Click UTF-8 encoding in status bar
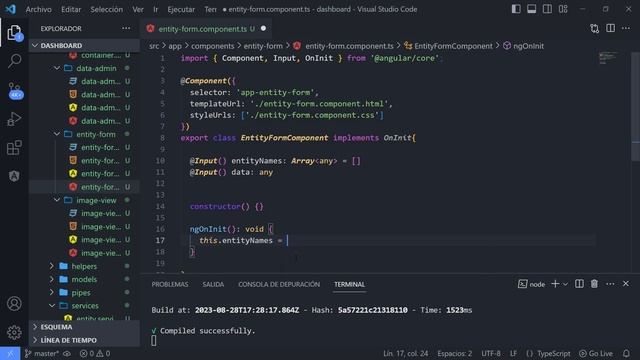Viewport: 640px width, 360px height. (491, 353)
